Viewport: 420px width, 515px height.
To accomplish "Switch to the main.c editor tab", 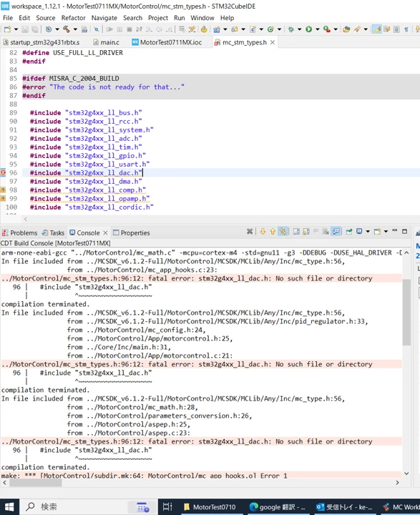I will click(106, 42).
